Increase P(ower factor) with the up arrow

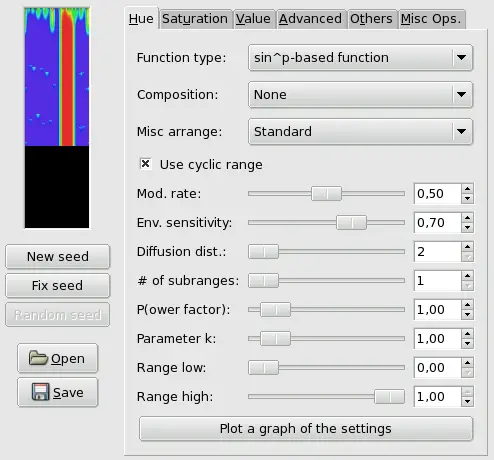[x=467, y=305]
